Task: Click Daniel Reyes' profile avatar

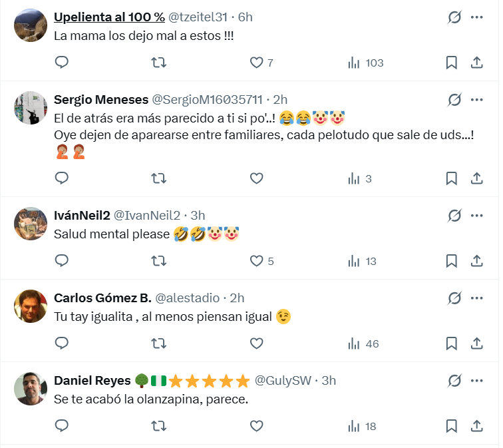Action: pos(30,389)
